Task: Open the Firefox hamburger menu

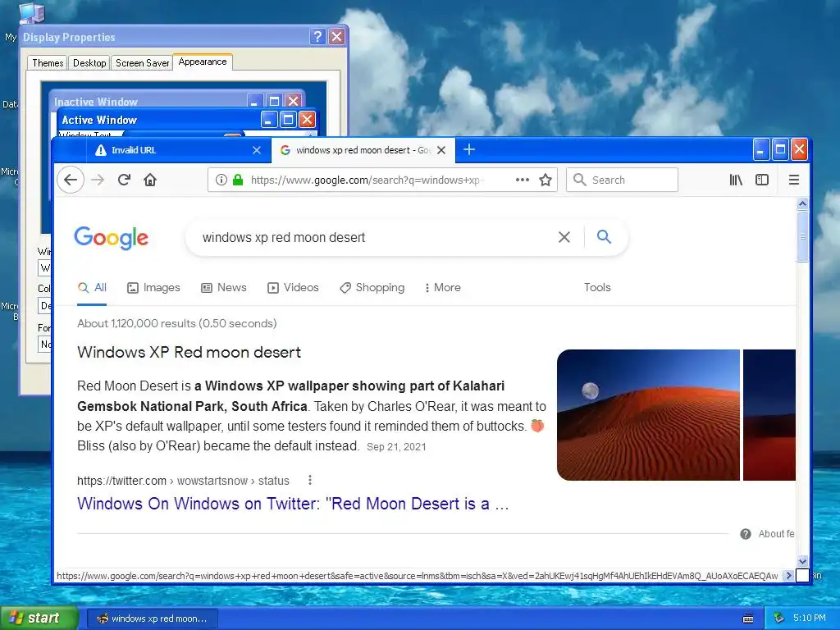Action: click(794, 180)
